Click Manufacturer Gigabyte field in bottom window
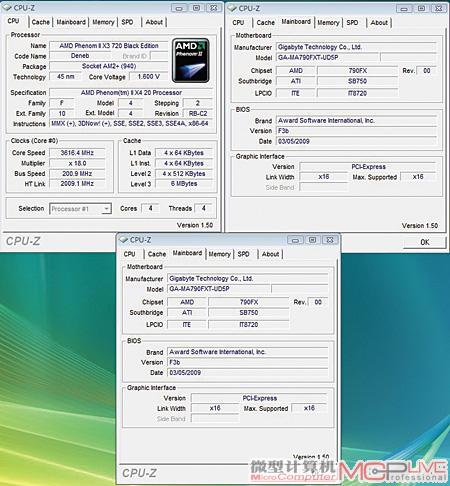Screen dimensions: 450x486 (x=248, y=278)
